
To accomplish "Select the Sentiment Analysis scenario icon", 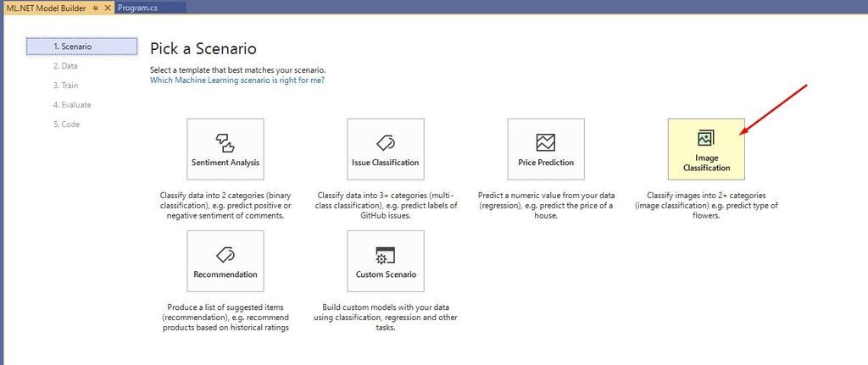I will click(225, 142).
